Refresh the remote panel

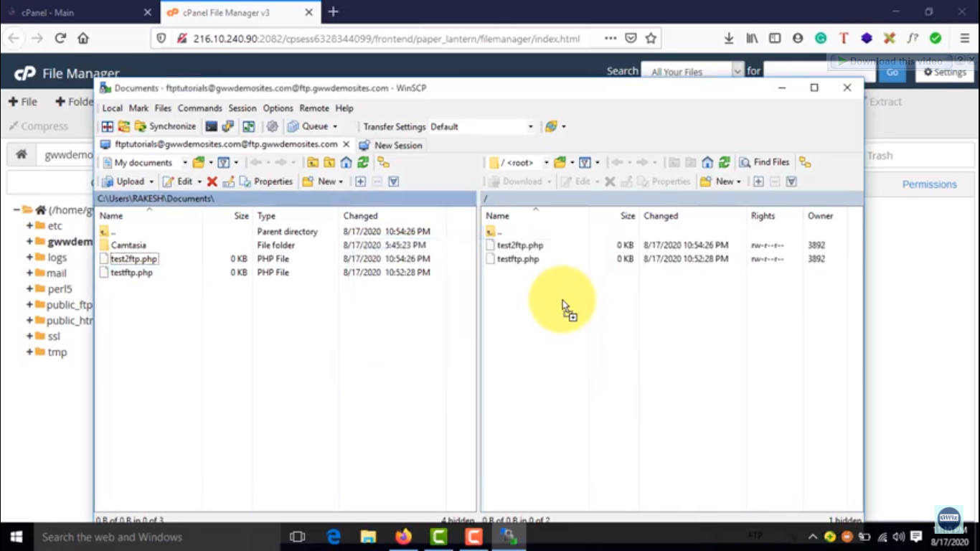pos(725,163)
